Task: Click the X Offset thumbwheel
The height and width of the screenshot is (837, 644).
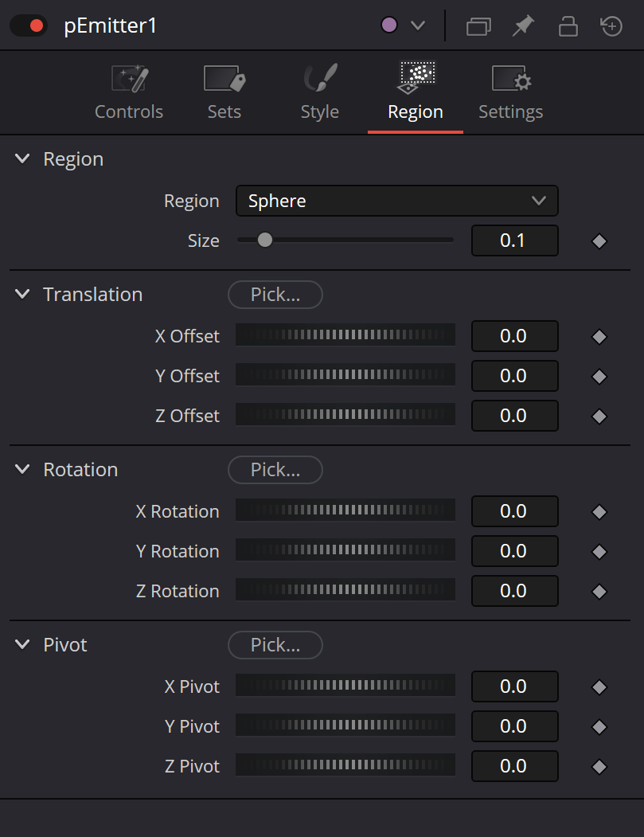Action: pos(345,335)
